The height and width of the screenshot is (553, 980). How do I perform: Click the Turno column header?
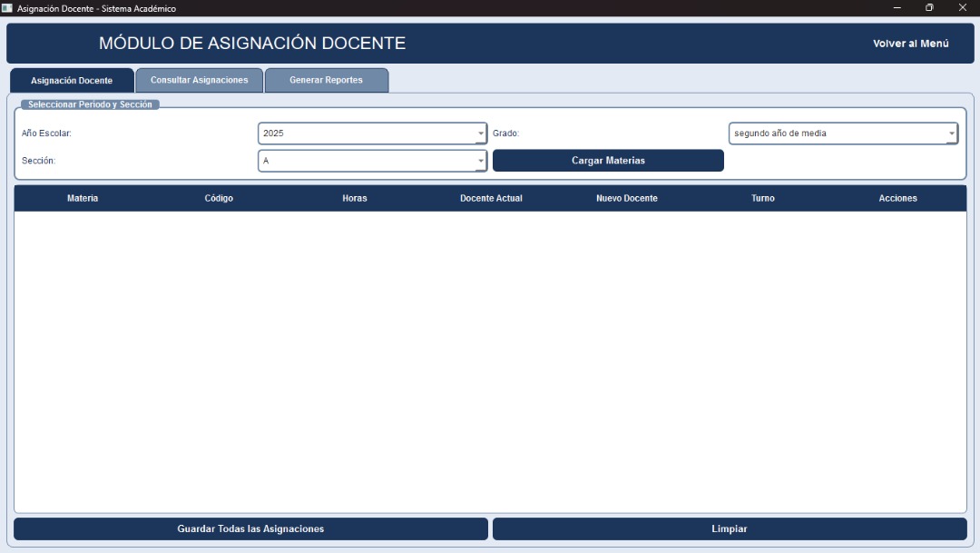point(763,198)
